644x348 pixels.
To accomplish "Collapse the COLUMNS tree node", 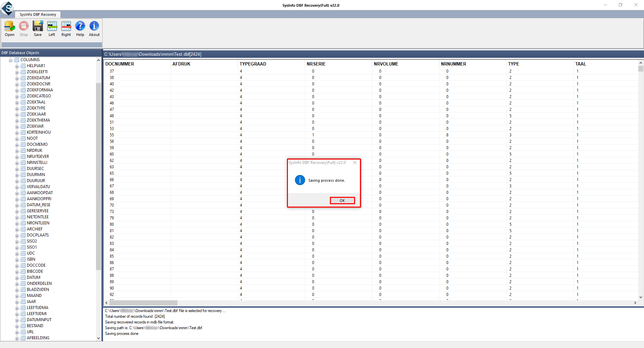I will [x=11, y=60].
